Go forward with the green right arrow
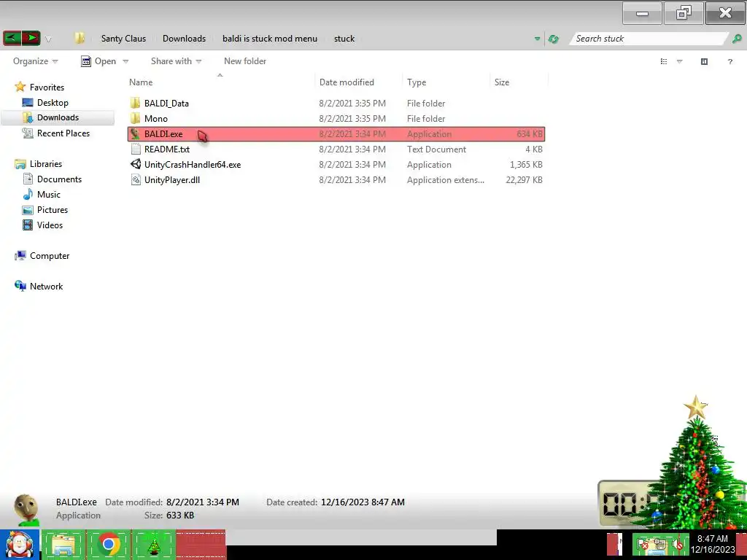Image resolution: width=747 pixels, height=560 pixels. click(31, 38)
